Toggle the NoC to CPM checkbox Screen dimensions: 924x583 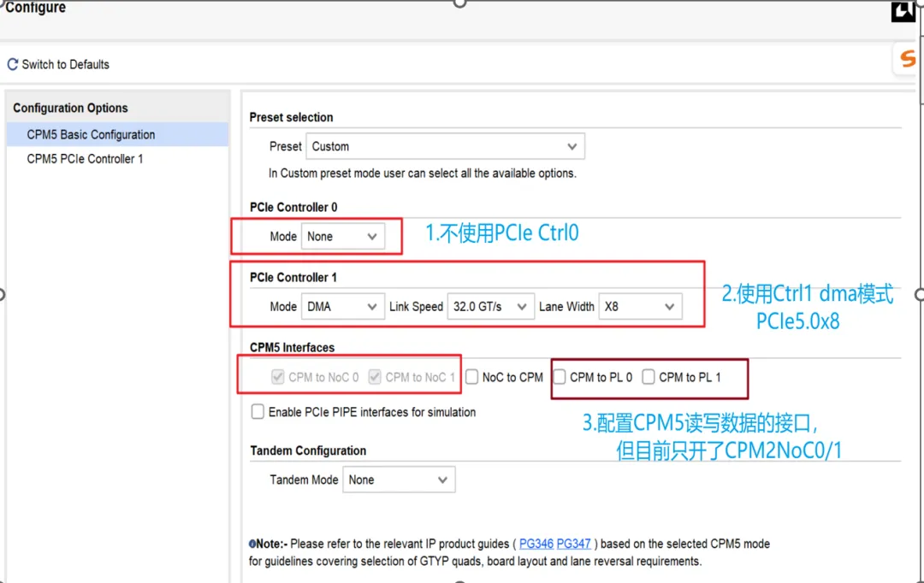click(472, 377)
